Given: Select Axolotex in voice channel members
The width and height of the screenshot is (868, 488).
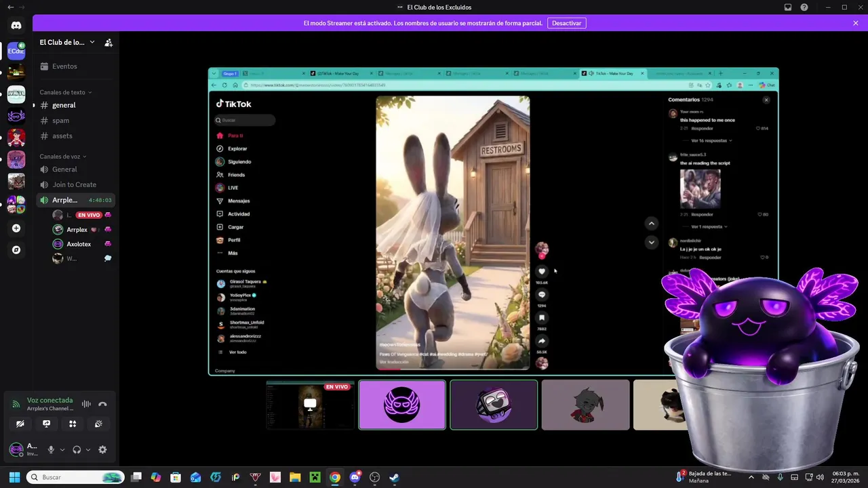Looking at the screenshot, I should coord(81,244).
